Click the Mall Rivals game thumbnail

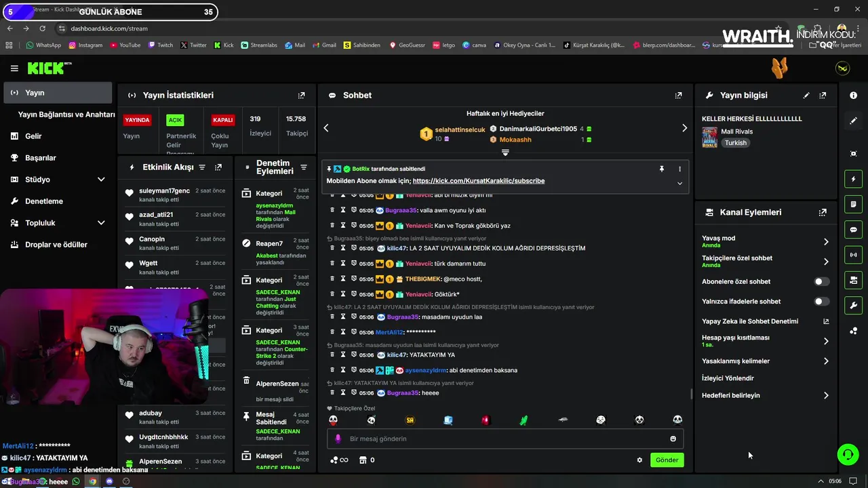tap(709, 137)
